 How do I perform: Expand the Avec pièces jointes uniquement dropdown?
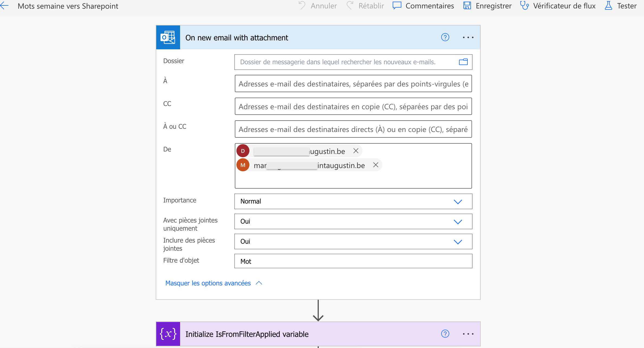(x=458, y=222)
